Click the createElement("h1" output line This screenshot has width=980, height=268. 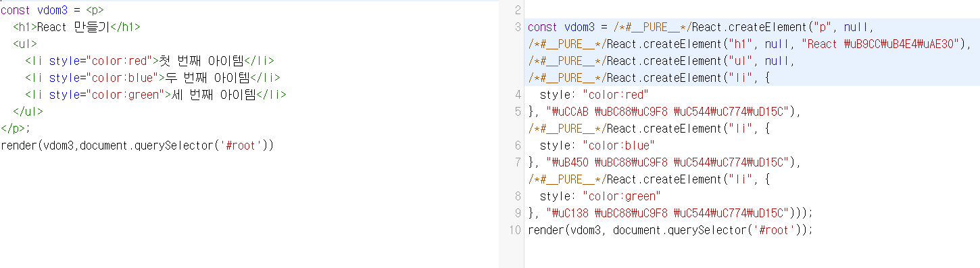coord(749,44)
